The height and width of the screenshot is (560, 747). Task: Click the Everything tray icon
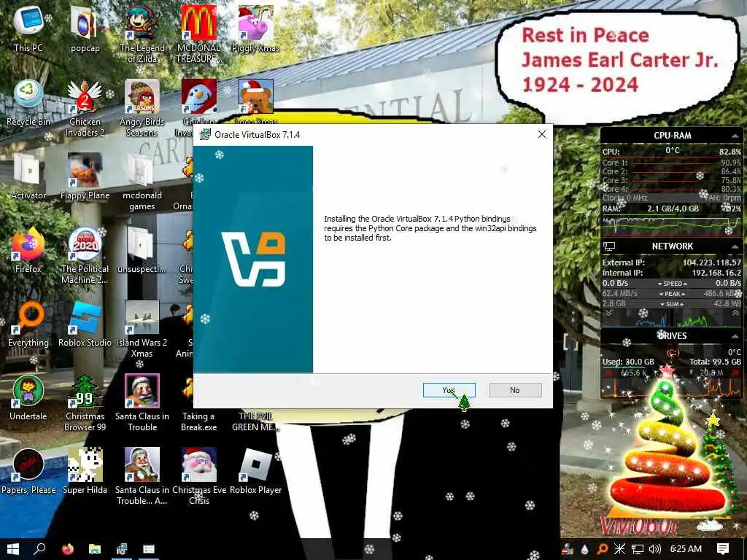pyautogui.click(x=603, y=549)
